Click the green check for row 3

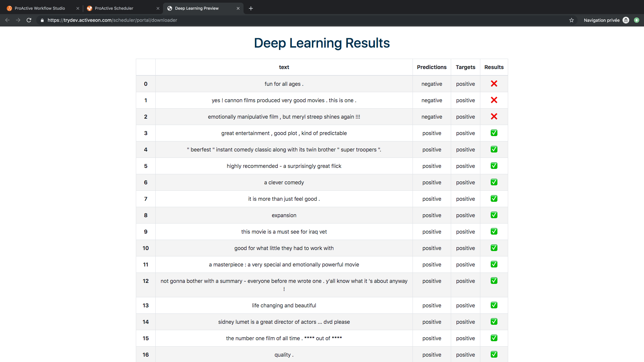[494, 133]
